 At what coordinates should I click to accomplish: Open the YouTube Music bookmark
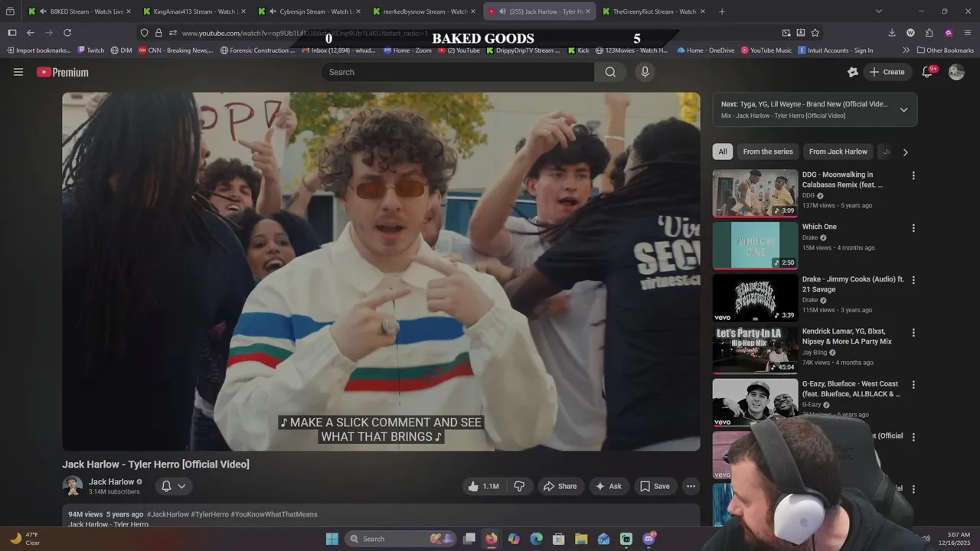pyautogui.click(x=766, y=51)
